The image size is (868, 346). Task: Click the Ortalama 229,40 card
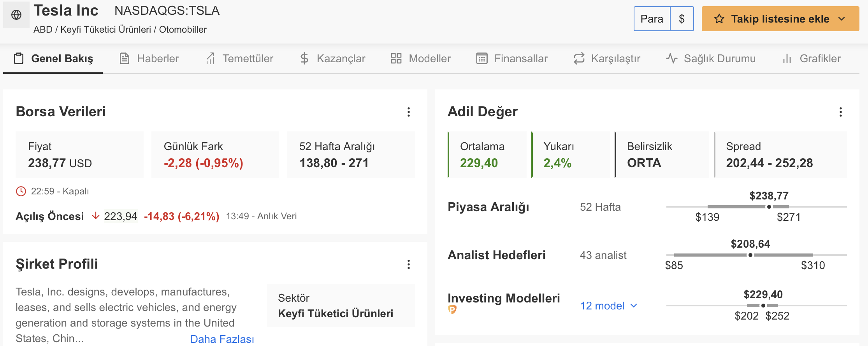pos(487,155)
